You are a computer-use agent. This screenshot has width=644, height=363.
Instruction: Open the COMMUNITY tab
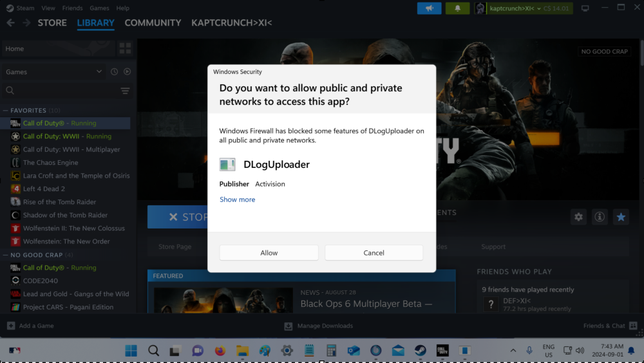[153, 23]
